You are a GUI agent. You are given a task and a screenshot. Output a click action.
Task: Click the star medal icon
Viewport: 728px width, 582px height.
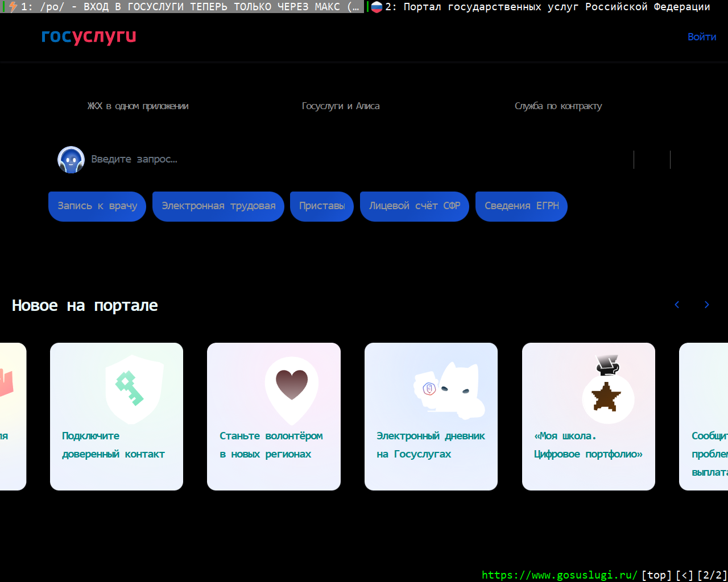(607, 389)
